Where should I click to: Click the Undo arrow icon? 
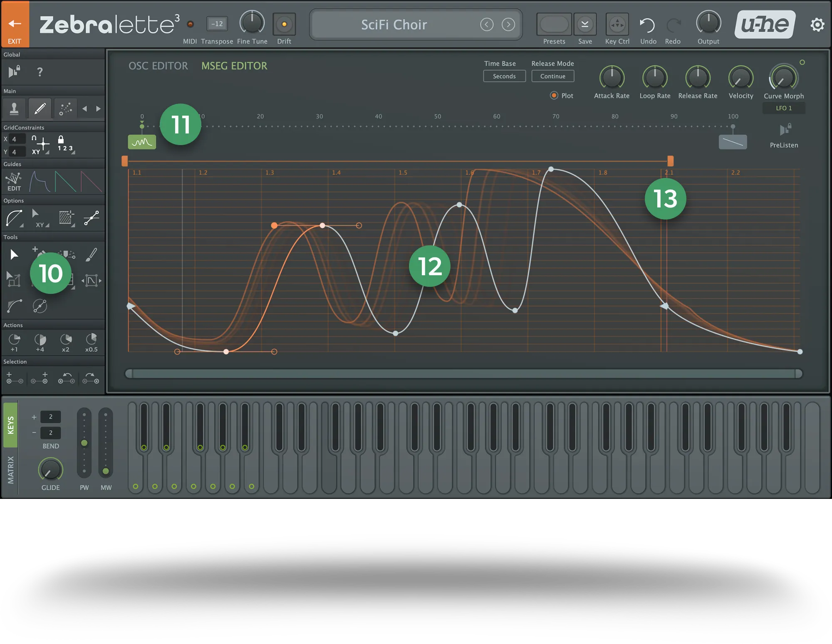[x=647, y=25]
